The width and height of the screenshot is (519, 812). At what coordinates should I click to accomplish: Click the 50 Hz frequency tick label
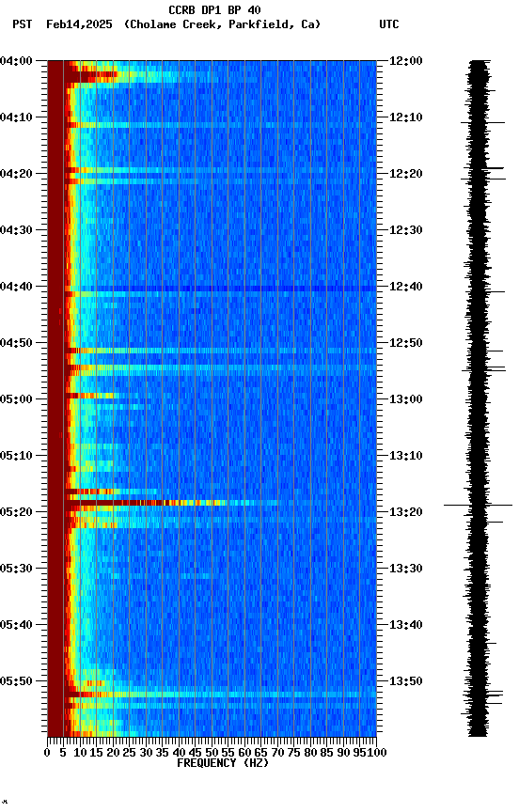212,753
